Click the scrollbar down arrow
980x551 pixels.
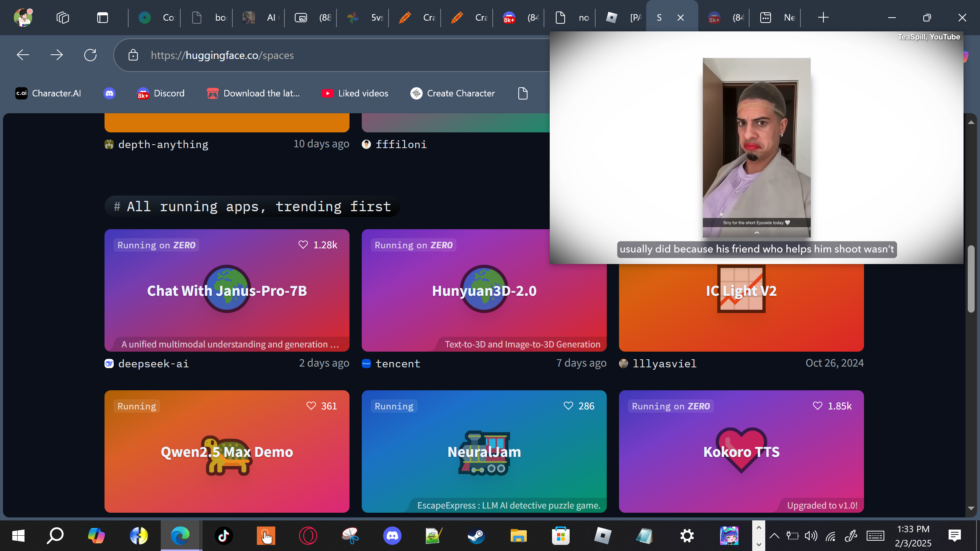click(971, 509)
